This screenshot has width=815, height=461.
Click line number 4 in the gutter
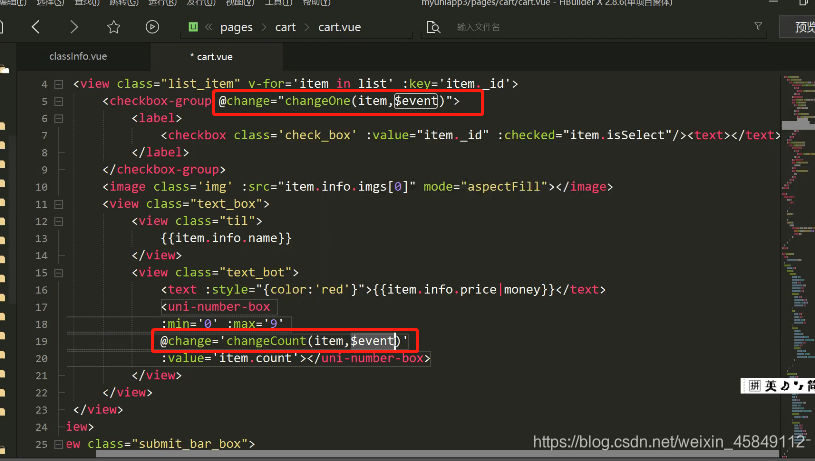[x=44, y=84]
